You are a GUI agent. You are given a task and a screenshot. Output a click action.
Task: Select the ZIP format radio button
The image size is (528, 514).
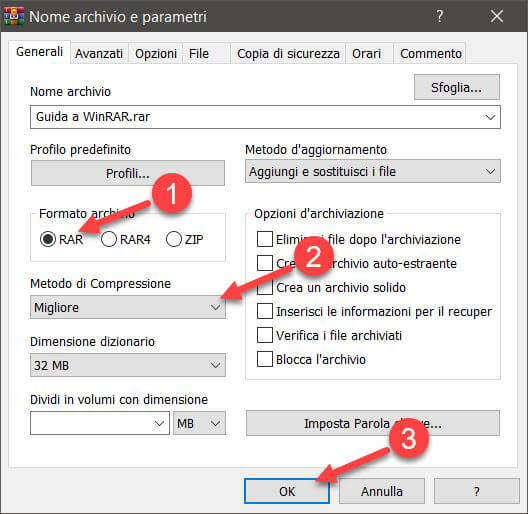[x=174, y=239]
